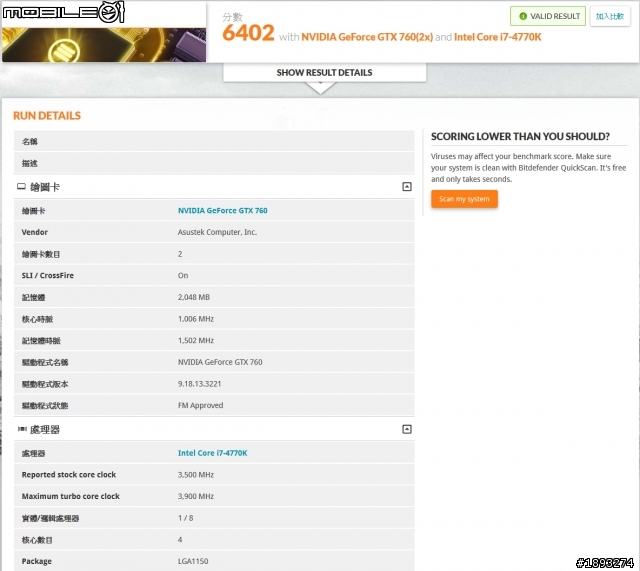Screen dimensions: 640x571
Task: Click the orange Intel Core i7-4770K header link
Action: pos(498,37)
